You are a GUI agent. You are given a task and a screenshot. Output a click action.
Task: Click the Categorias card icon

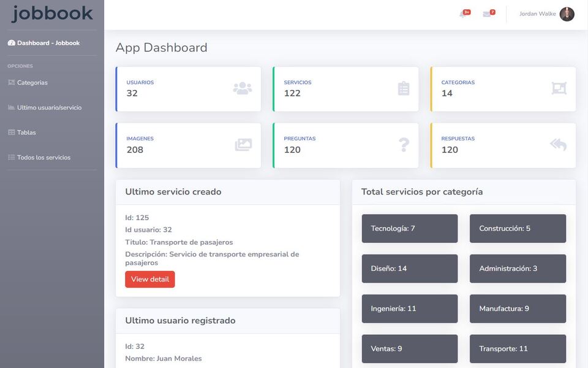[559, 88]
